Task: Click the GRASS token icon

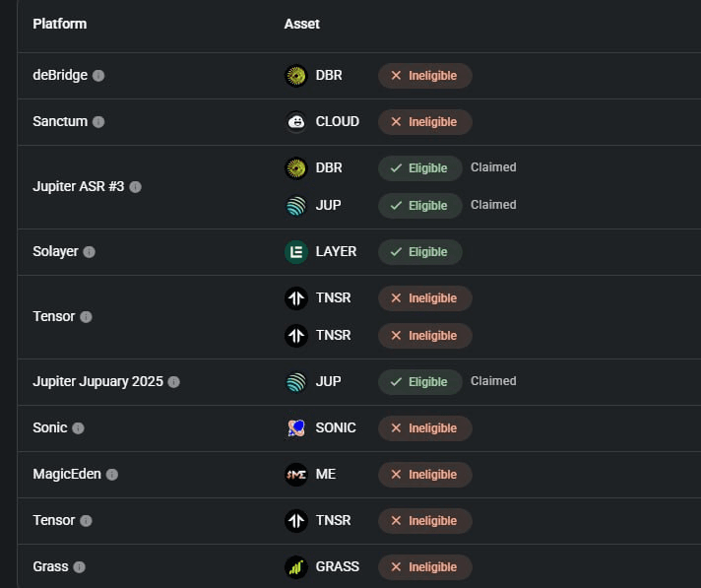Action: (296, 567)
